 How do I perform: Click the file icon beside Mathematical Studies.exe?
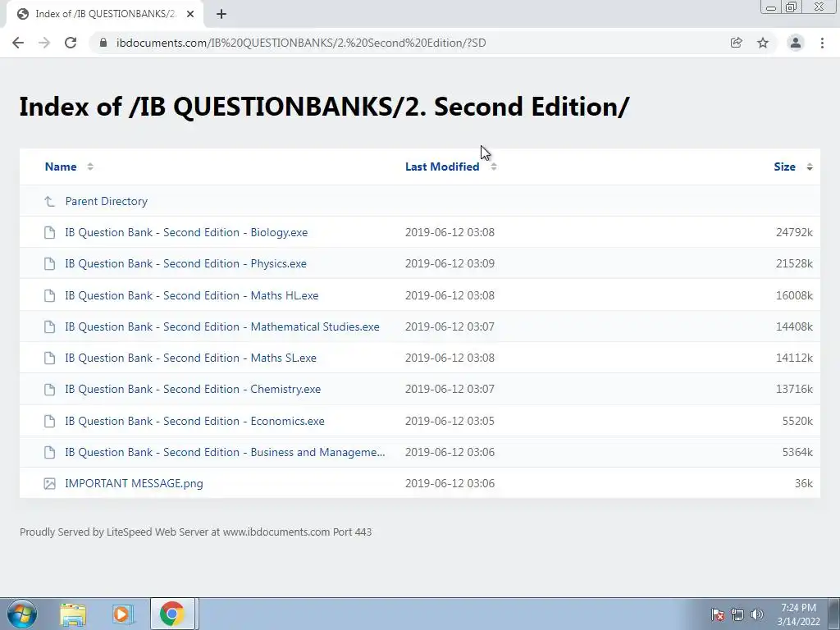(x=49, y=326)
